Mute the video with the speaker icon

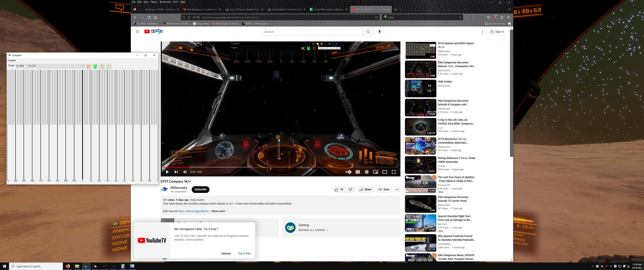pyautogui.click(x=185, y=172)
